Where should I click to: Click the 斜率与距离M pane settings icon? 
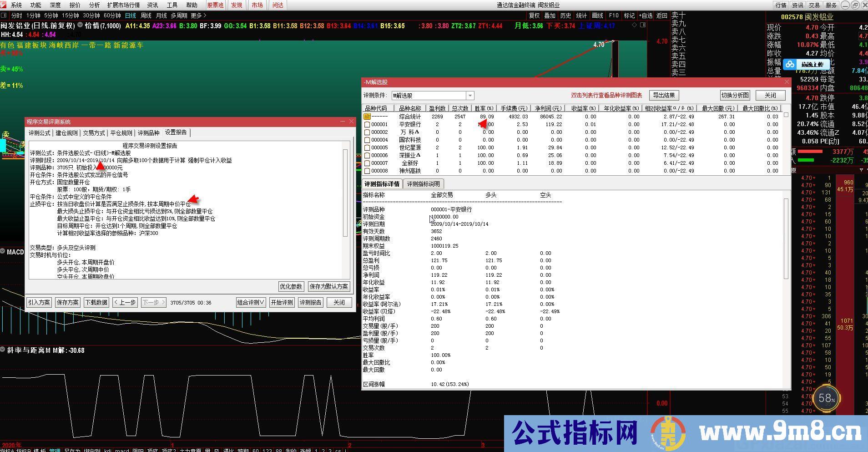click(x=3, y=350)
